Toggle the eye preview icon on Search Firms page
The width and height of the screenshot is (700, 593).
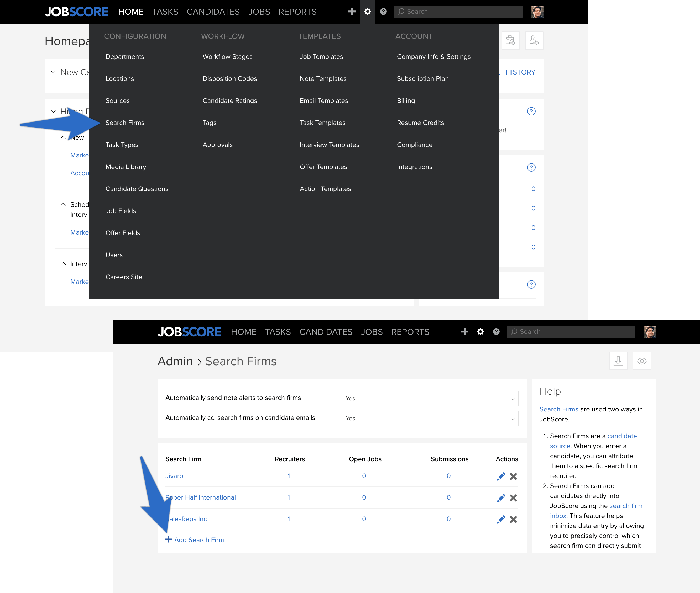pyautogui.click(x=642, y=361)
